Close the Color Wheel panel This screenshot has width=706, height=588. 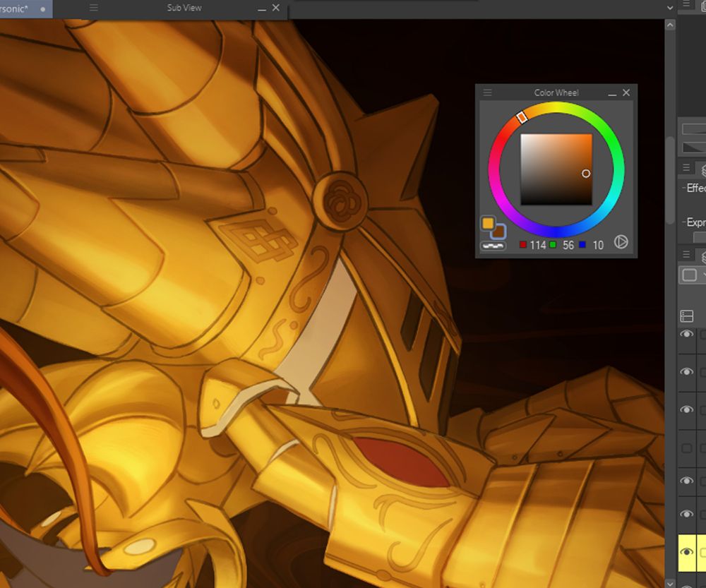pos(626,92)
